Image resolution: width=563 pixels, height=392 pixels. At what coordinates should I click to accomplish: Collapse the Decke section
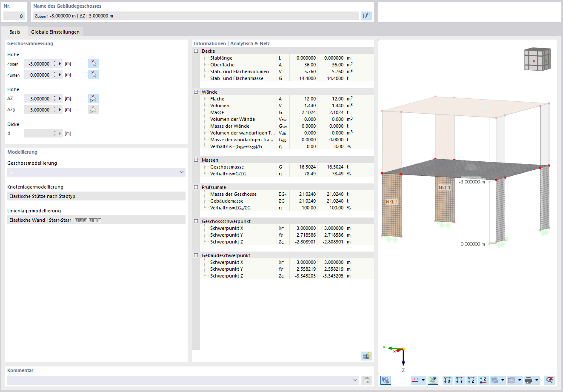coord(196,51)
